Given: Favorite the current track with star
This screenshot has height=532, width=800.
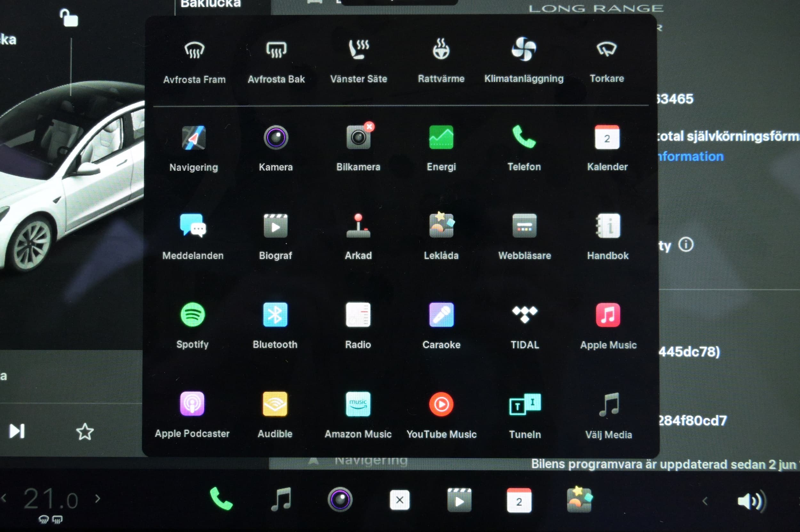Looking at the screenshot, I should click(x=84, y=432).
